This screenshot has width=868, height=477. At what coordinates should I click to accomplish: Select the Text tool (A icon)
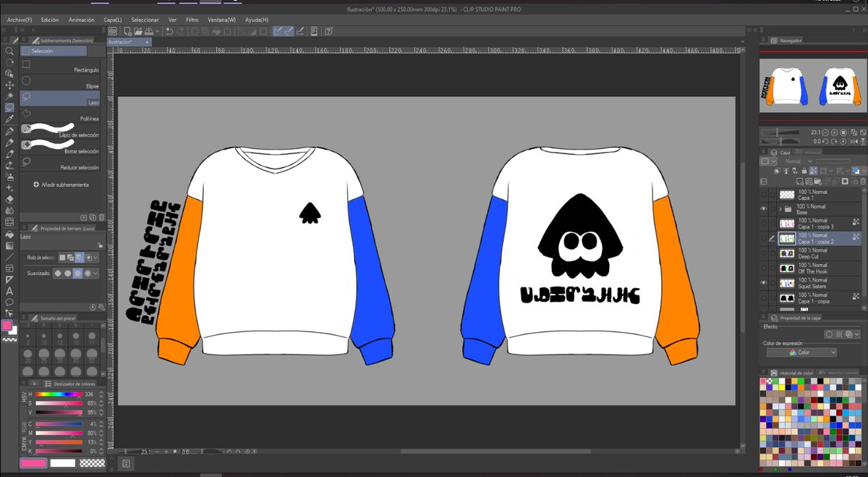tap(9, 290)
